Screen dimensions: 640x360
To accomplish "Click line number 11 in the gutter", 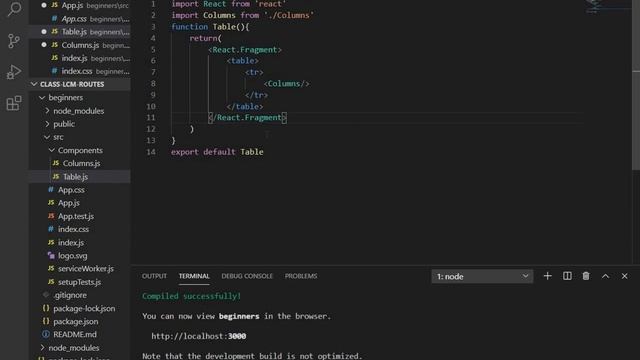I will coord(151,118).
